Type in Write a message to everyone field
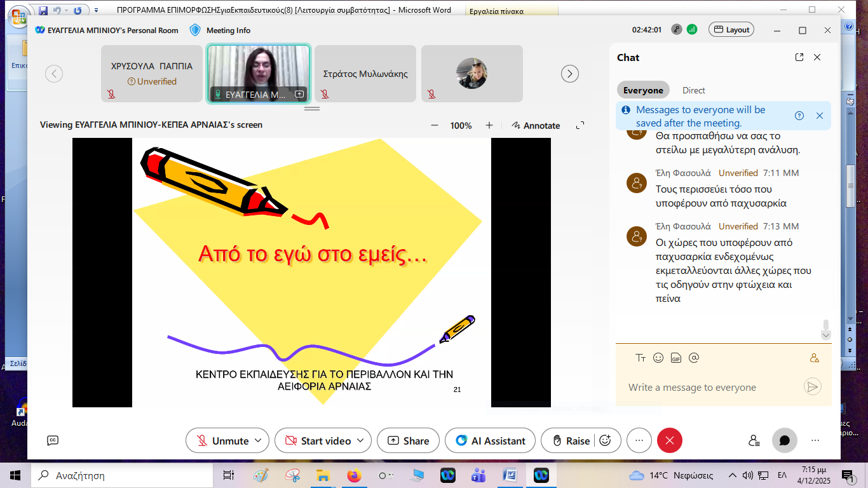The height and width of the screenshot is (488, 868). (x=712, y=388)
